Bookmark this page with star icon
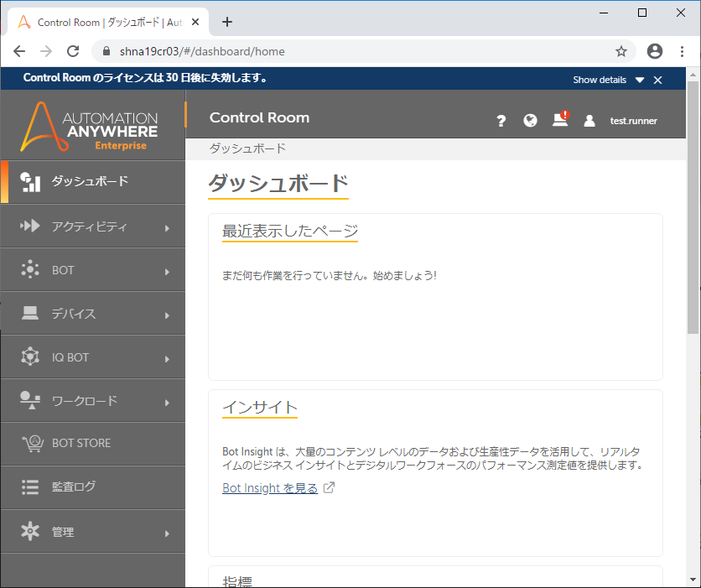This screenshot has height=588, width=701. pyautogui.click(x=621, y=51)
